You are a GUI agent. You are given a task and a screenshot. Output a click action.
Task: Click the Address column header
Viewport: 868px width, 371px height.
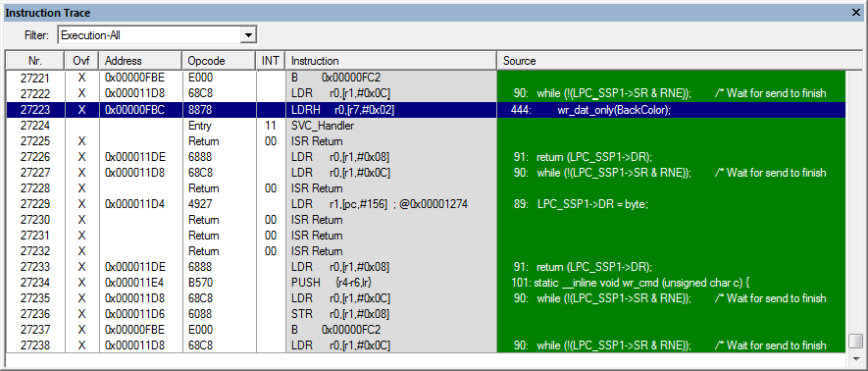tap(140, 61)
